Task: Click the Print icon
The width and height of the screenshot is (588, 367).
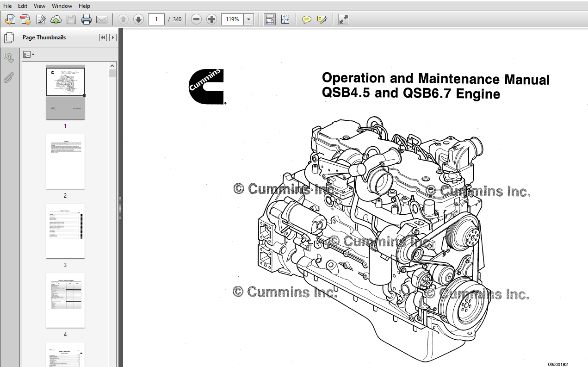Action: tap(87, 19)
